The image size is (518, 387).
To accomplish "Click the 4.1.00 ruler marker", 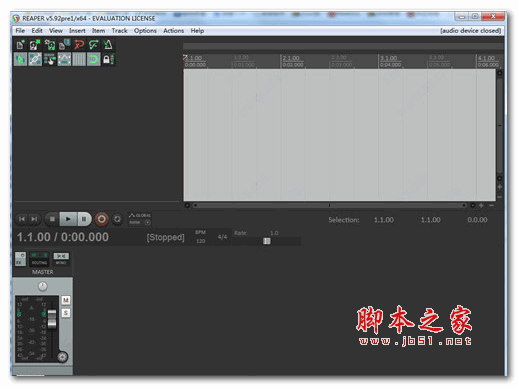I will [486, 58].
